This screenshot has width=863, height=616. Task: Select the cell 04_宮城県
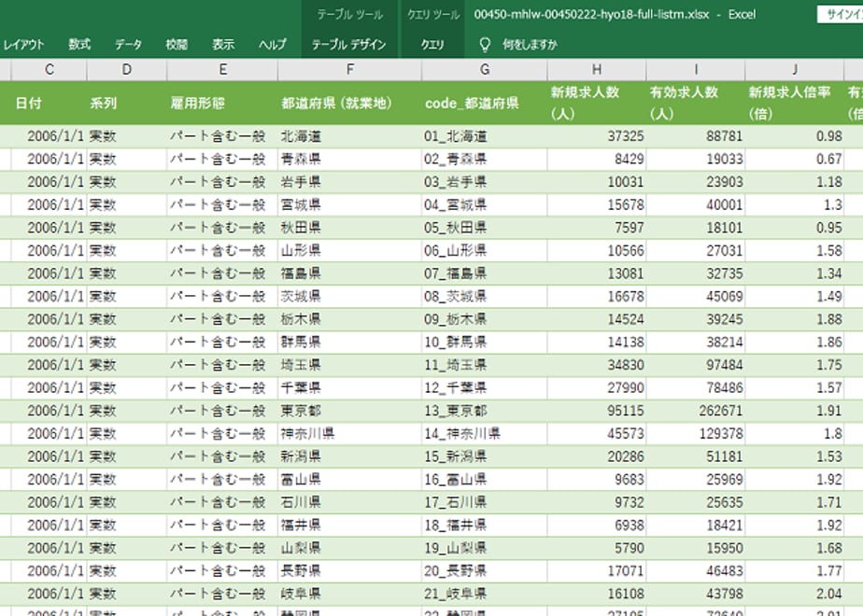pos(485,205)
